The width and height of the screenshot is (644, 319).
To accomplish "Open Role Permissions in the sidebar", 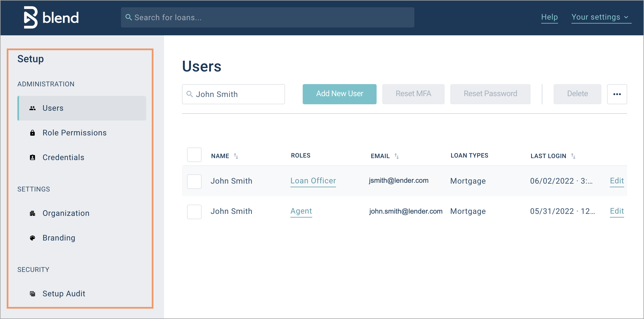I will [x=74, y=133].
